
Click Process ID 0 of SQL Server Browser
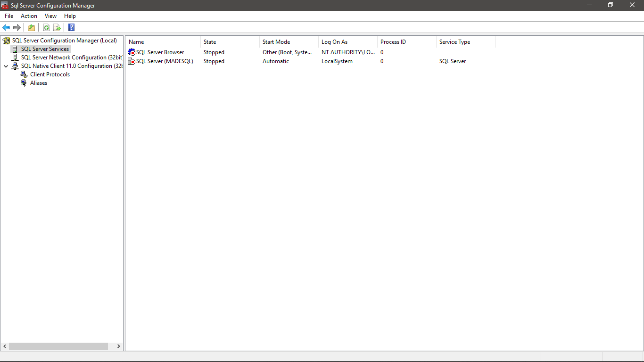[x=382, y=52]
